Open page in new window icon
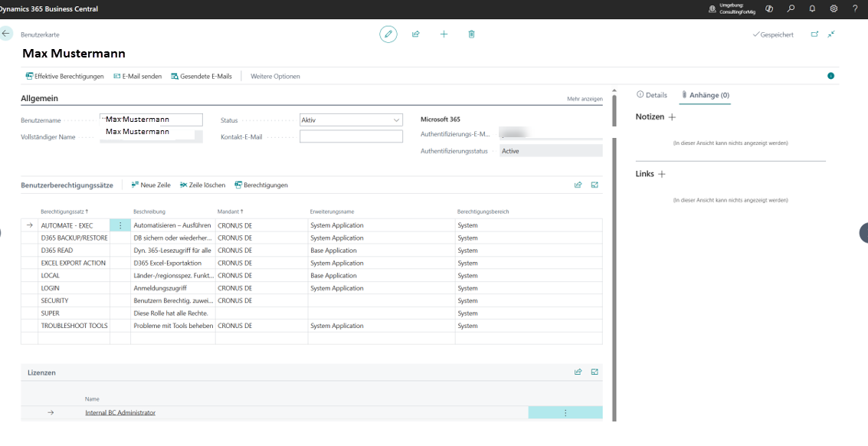Screen dimensions: 868x446 (814, 34)
